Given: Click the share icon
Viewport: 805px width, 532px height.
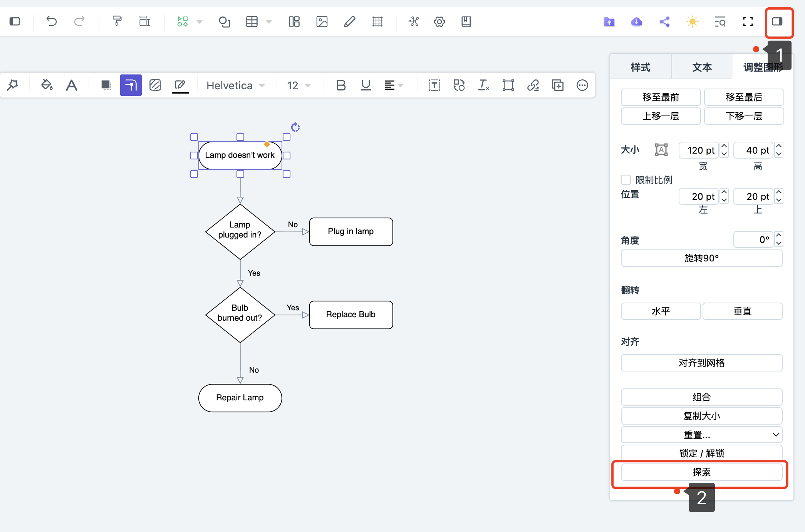Looking at the screenshot, I should point(664,22).
